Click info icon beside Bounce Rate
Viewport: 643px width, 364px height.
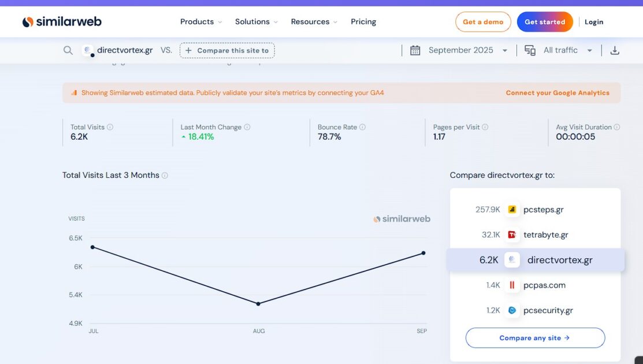[x=362, y=127]
